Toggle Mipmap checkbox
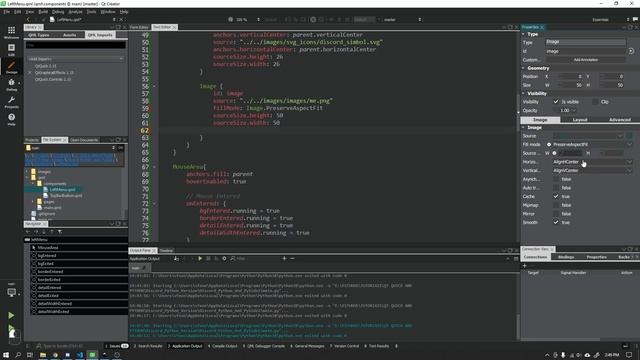The image size is (640, 360). click(x=556, y=205)
